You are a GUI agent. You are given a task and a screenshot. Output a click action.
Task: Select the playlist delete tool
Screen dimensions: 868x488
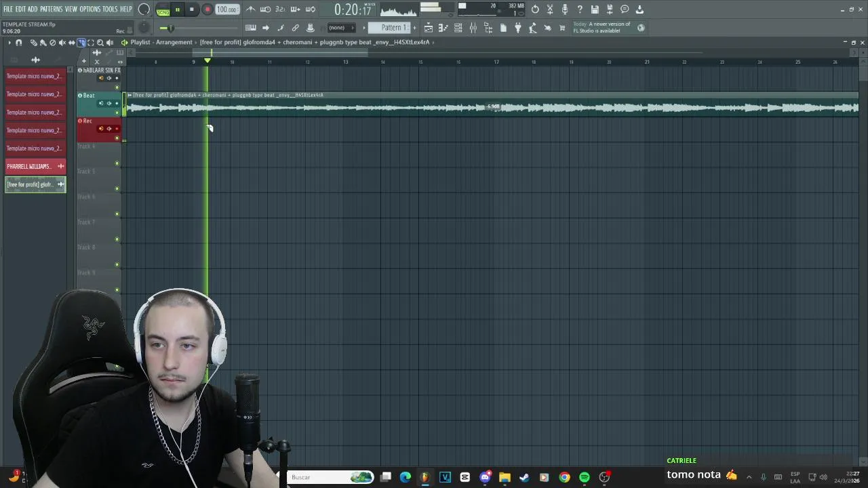pyautogui.click(x=52, y=43)
